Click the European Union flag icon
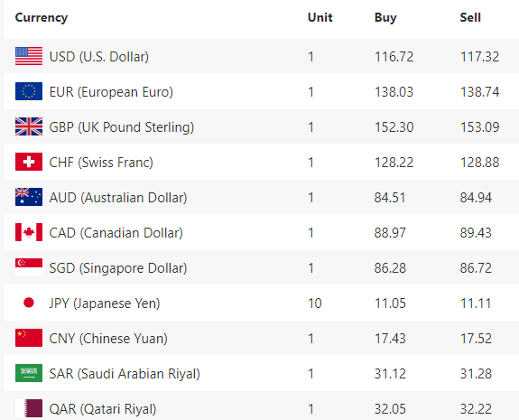 pos(29,91)
